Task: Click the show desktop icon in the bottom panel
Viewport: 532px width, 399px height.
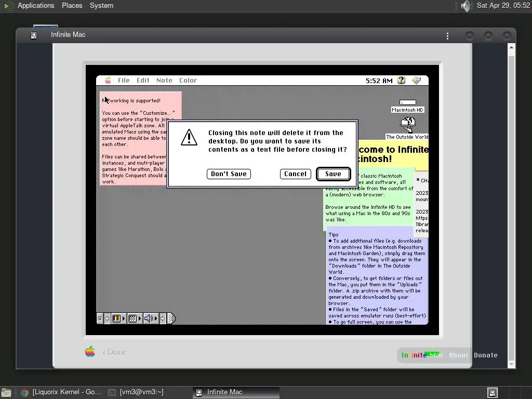Action: tap(6, 393)
